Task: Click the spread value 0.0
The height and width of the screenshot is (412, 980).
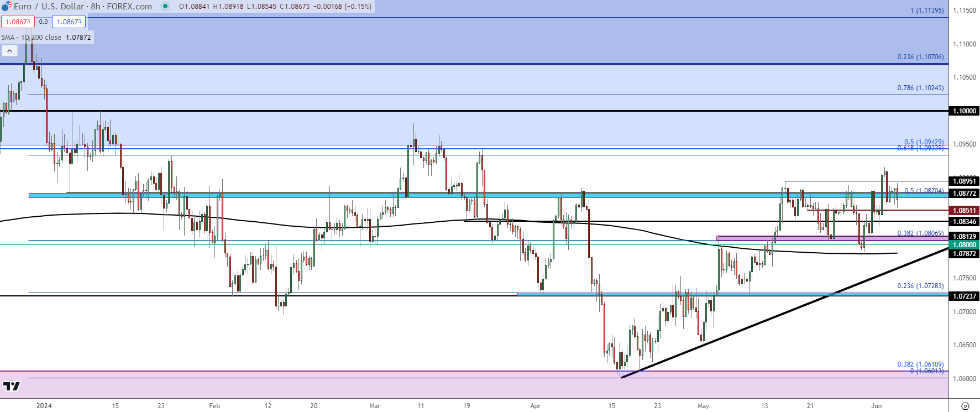Action: click(x=43, y=22)
